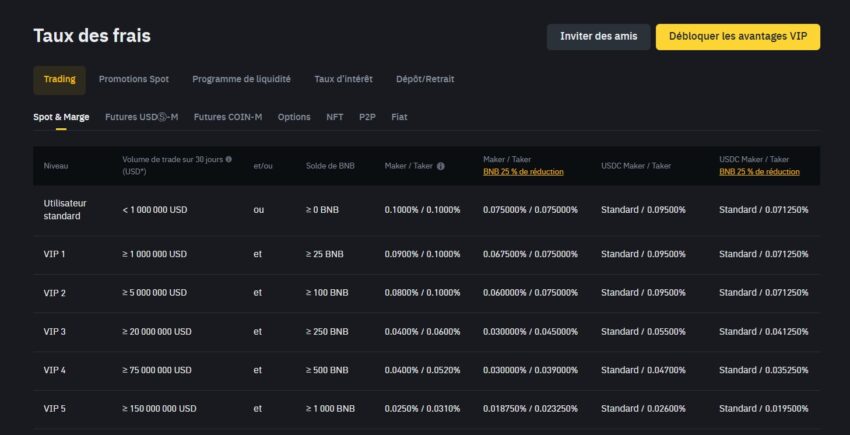
Task: Click the ≥ 100 BNB balance cell
Action: click(327, 293)
